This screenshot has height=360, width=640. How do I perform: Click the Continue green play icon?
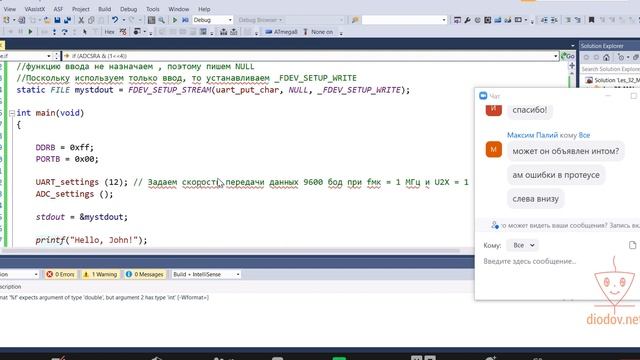(30, 32)
